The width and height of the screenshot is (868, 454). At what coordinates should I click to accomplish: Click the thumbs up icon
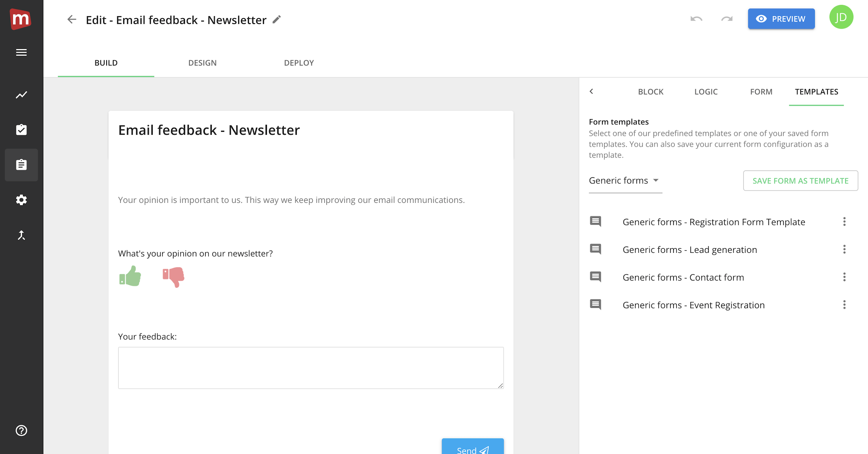(x=130, y=276)
